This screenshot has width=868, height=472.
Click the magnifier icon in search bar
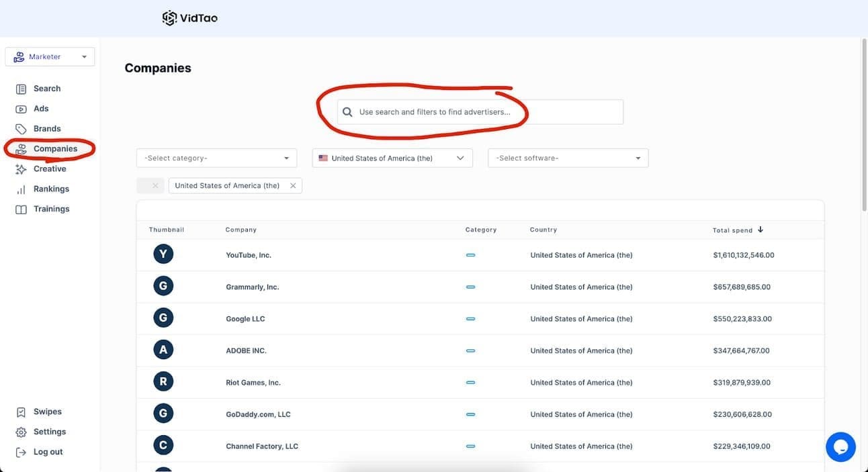point(347,112)
